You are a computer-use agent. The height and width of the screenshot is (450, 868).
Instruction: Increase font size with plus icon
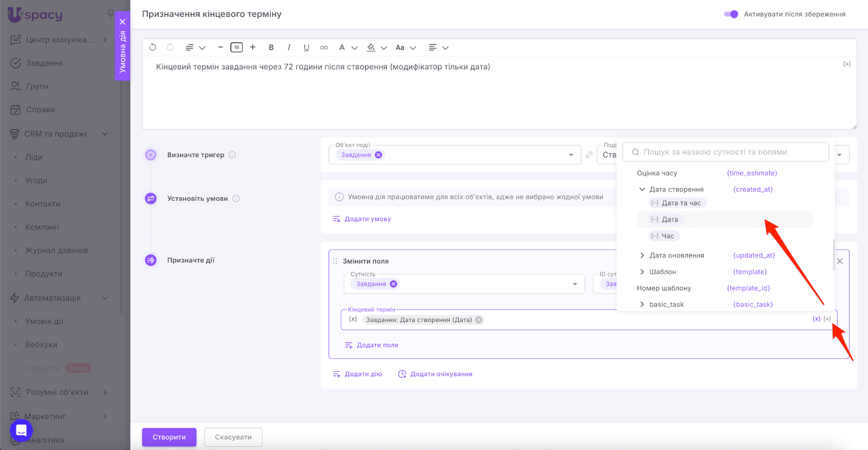(253, 48)
